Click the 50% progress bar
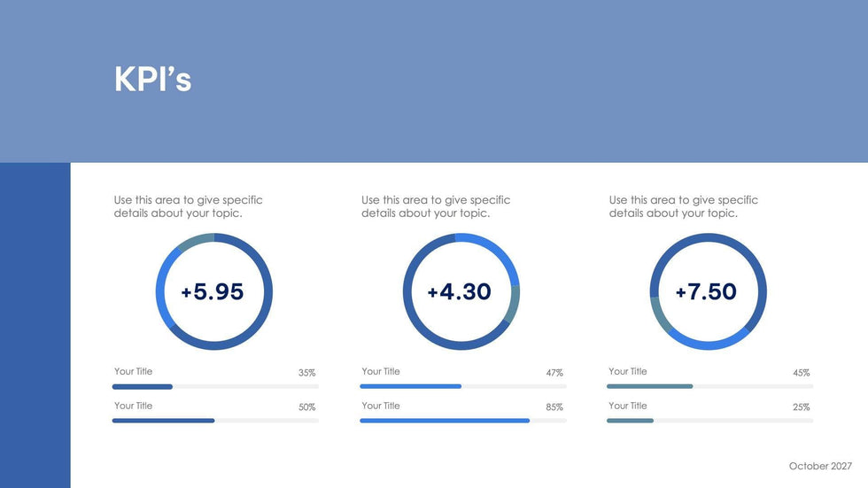Screen dimensions: 868x488 tap(214, 421)
